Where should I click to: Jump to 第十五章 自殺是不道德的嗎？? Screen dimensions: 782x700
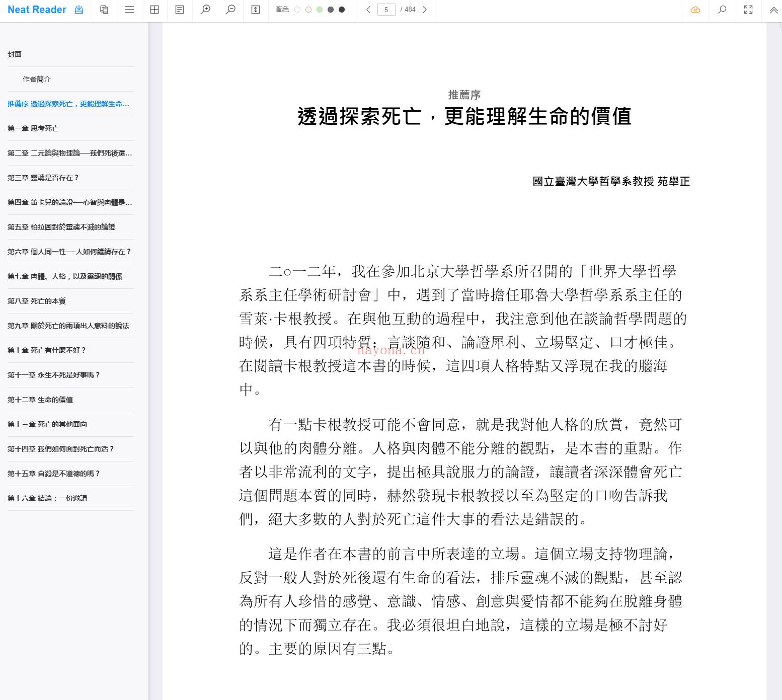71,474
